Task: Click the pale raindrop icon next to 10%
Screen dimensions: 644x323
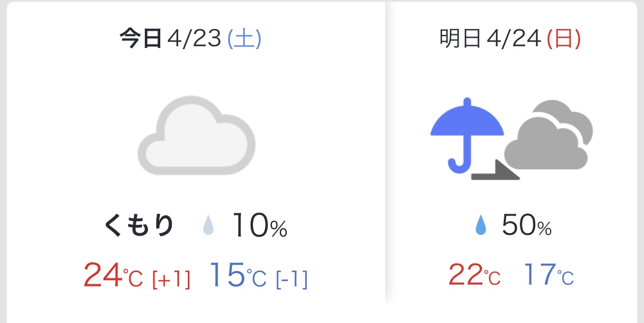Action: [208, 226]
